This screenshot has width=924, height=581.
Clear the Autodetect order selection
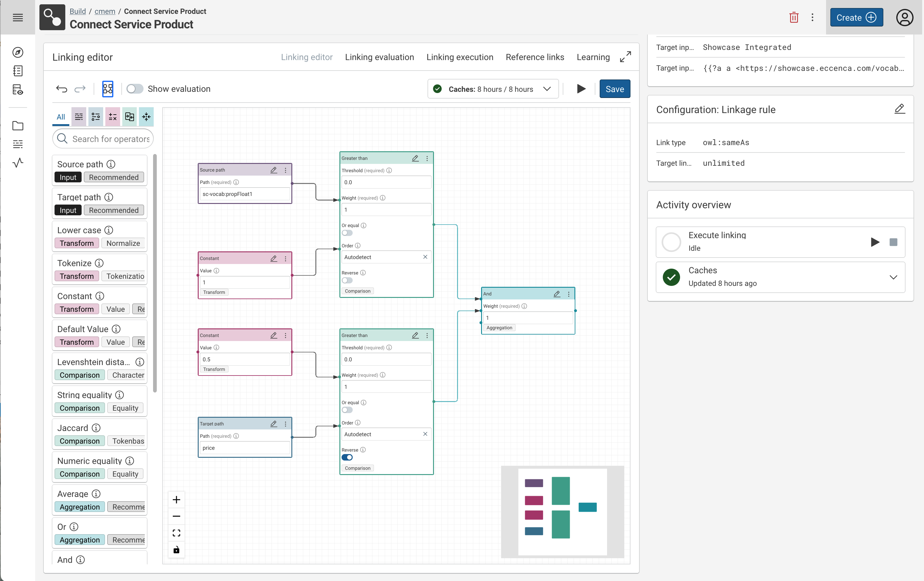pyautogui.click(x=425, y=257)
